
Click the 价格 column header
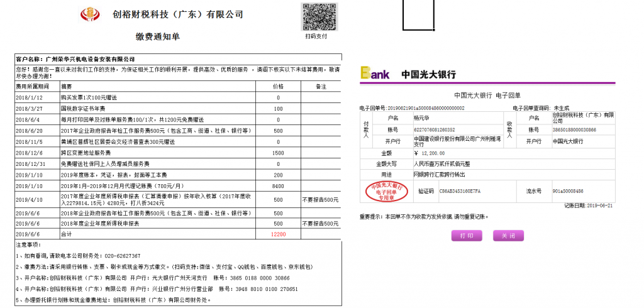pyautogui.click(x=278, y=87)
